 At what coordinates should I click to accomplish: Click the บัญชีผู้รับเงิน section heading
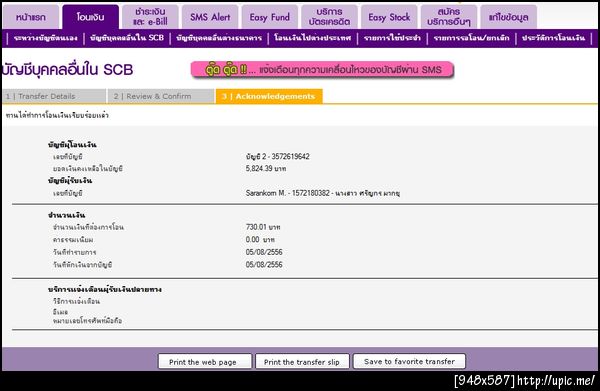coord(70,181)
